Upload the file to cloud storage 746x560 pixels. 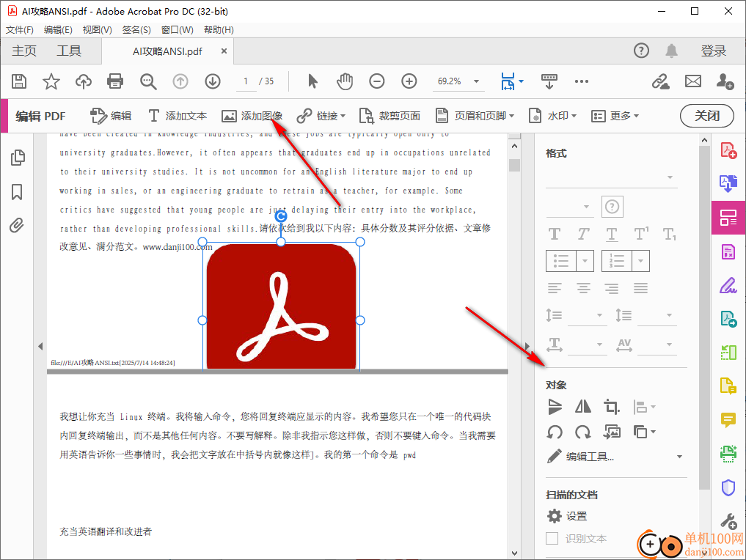point(84,81)
